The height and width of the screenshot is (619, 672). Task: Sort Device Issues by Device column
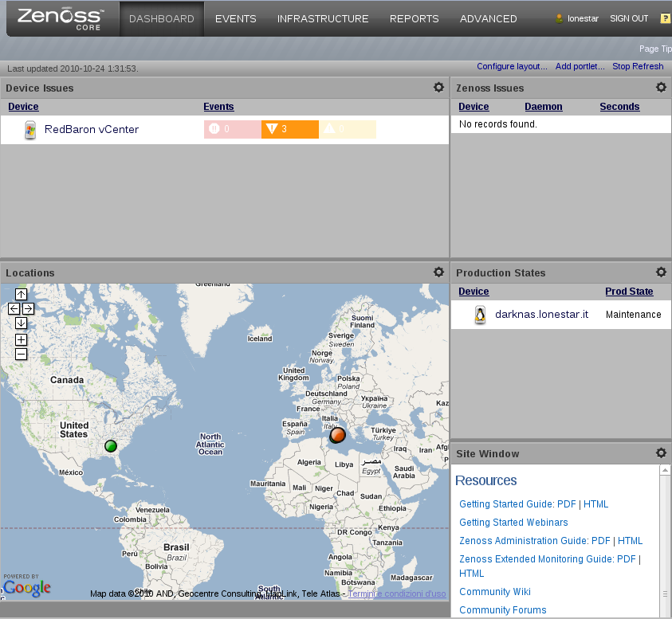pyautogui.click(x=23, y=107)
